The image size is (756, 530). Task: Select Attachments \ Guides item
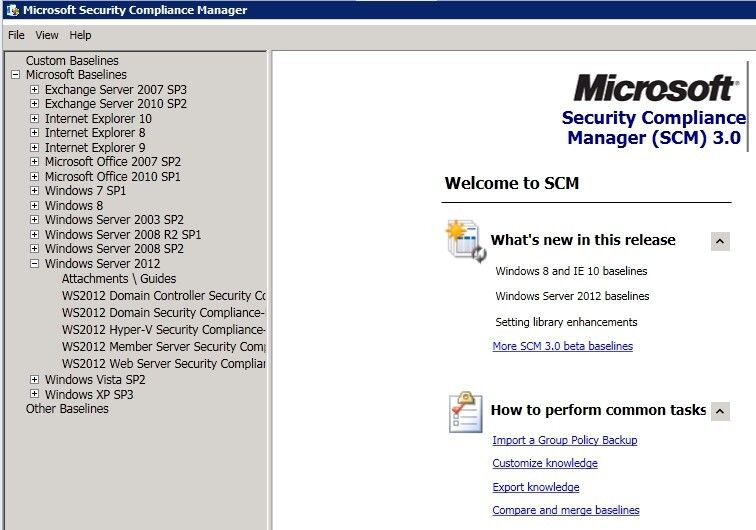119,279
